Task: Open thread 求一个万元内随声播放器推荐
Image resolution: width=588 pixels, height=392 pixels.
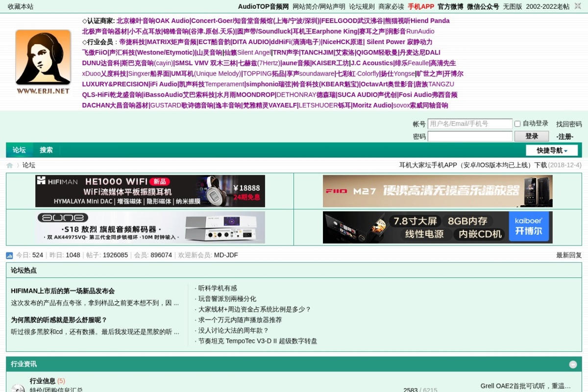Action: click(240, 320)
